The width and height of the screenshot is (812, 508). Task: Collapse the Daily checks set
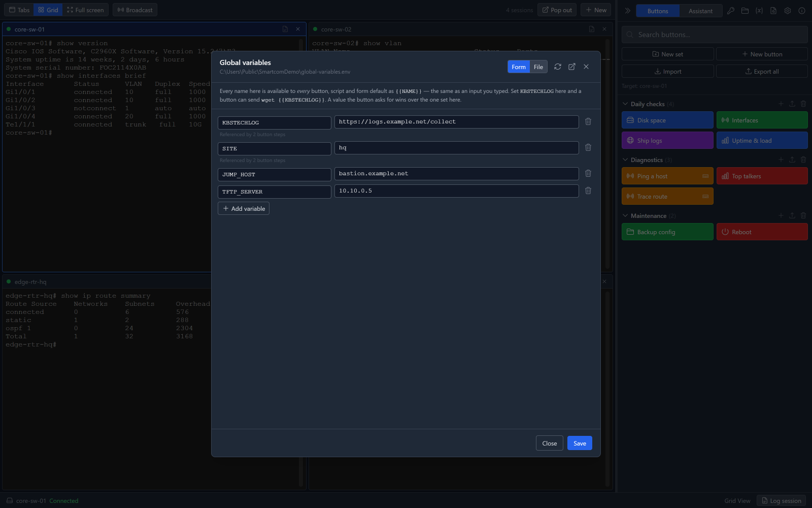tap(625, 104)
